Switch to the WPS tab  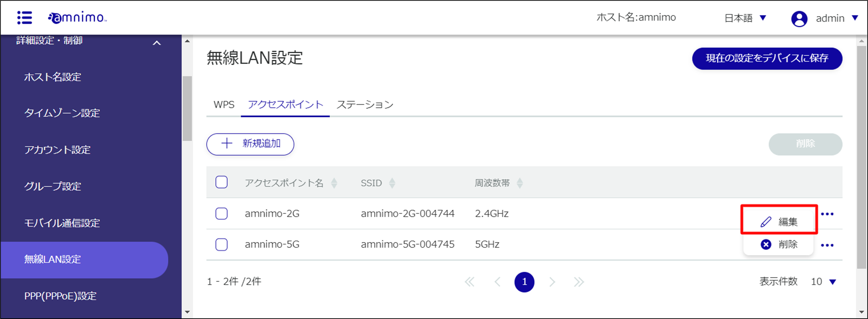224,105
